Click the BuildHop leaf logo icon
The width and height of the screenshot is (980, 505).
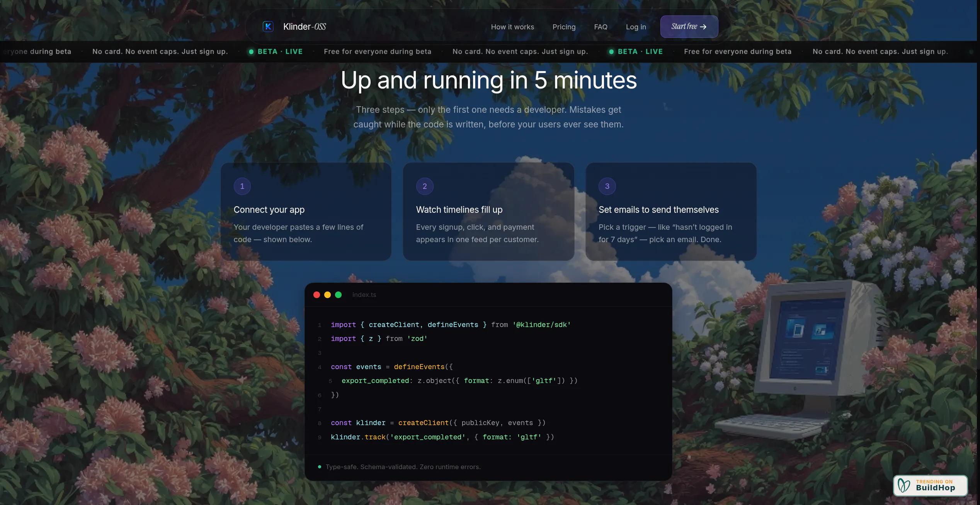(x=904, y=485)
